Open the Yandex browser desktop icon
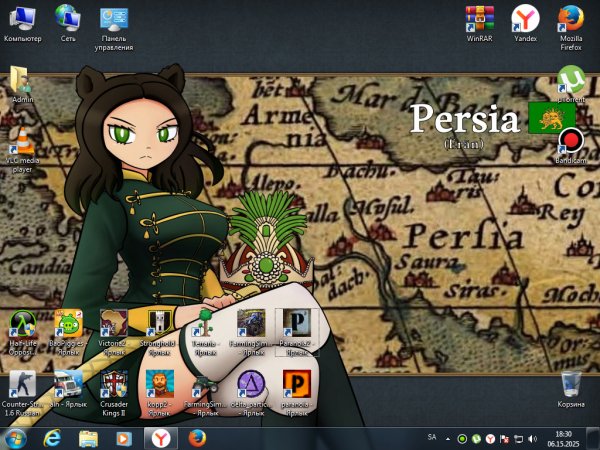 pos(525,19)
